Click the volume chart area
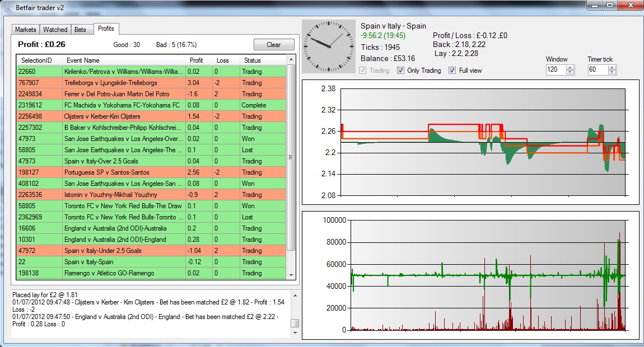This screenshot has width=644, height=347. coord(470,275)
